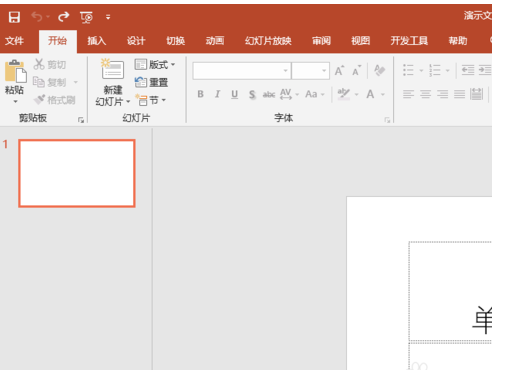Expand the 复制 dropdown arrow
This screenshot has height=370, width=505.
(x=76, y=82)
